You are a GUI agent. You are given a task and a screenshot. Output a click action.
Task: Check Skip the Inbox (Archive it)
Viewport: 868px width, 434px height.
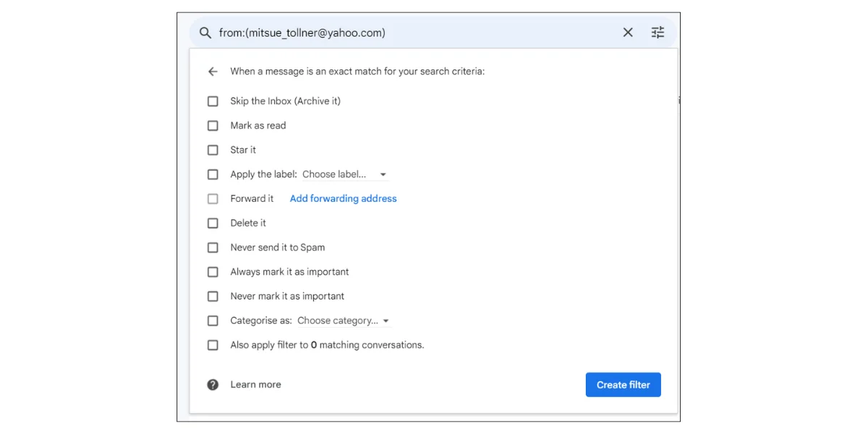(x=213, y=101)
